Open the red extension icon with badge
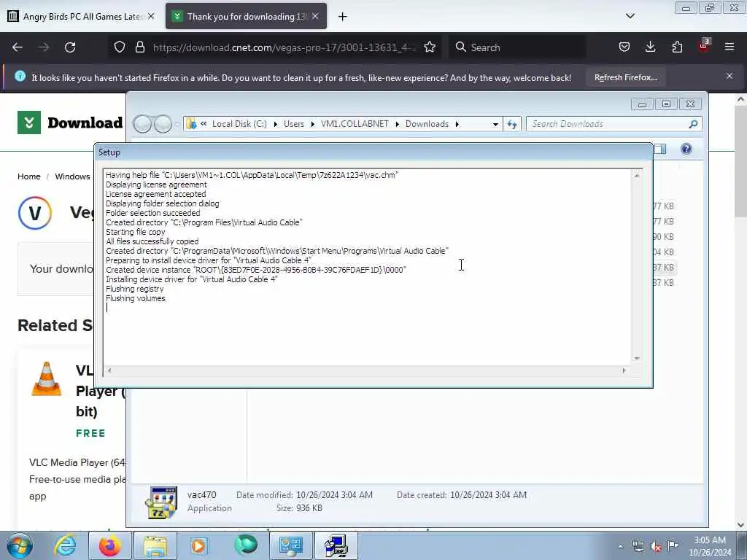This screenshot has height=560, width=747. pos(704,46)
